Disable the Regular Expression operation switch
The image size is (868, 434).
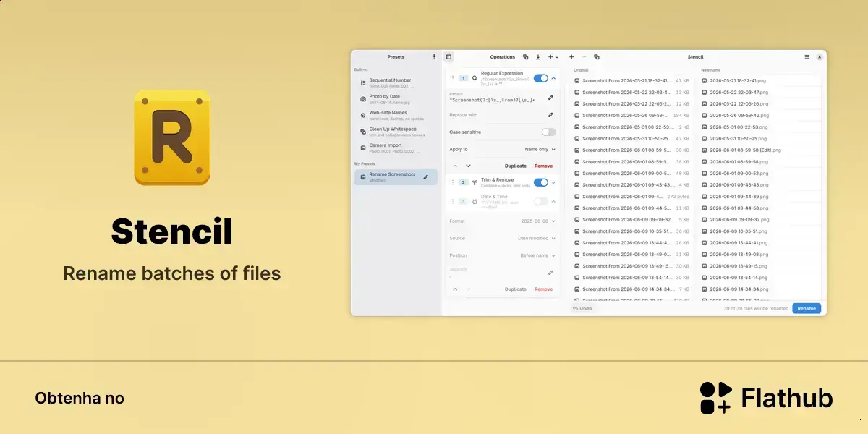[x=540, y=77]
